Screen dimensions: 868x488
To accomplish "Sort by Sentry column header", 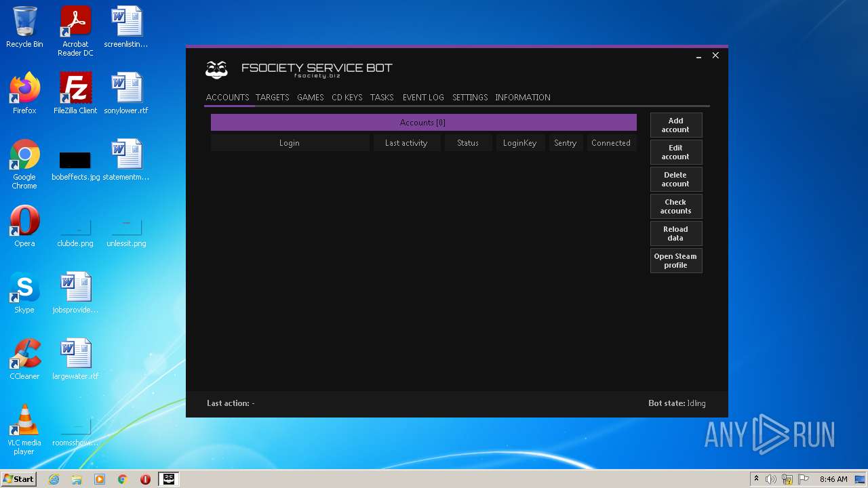I will 565,143.
